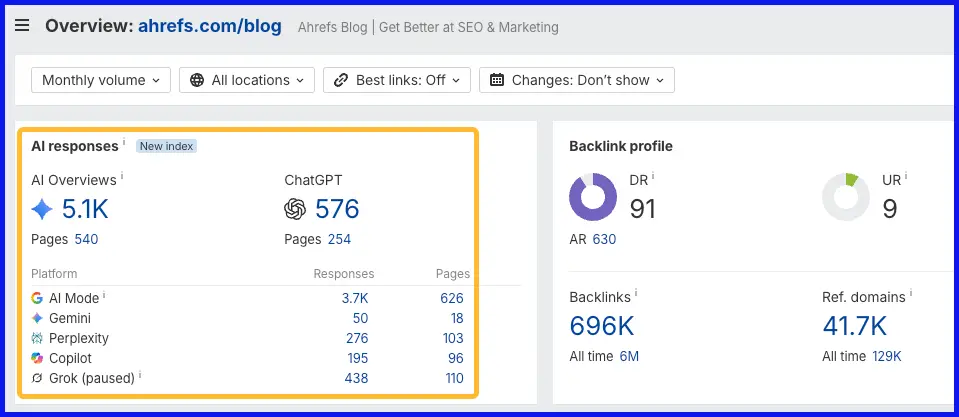Open ChatGPT Pages 254 link
The image size is (959, 417).
click(339, 239)
